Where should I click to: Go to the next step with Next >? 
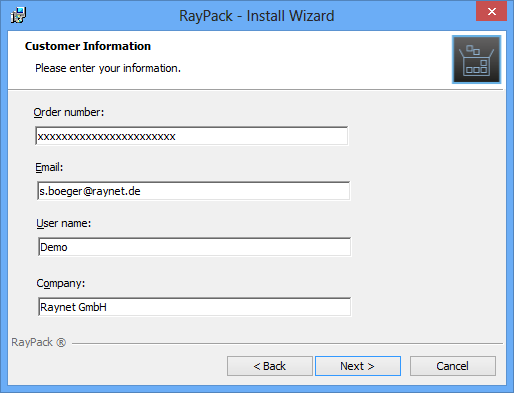pyautogui.click(x=358, y=366)
